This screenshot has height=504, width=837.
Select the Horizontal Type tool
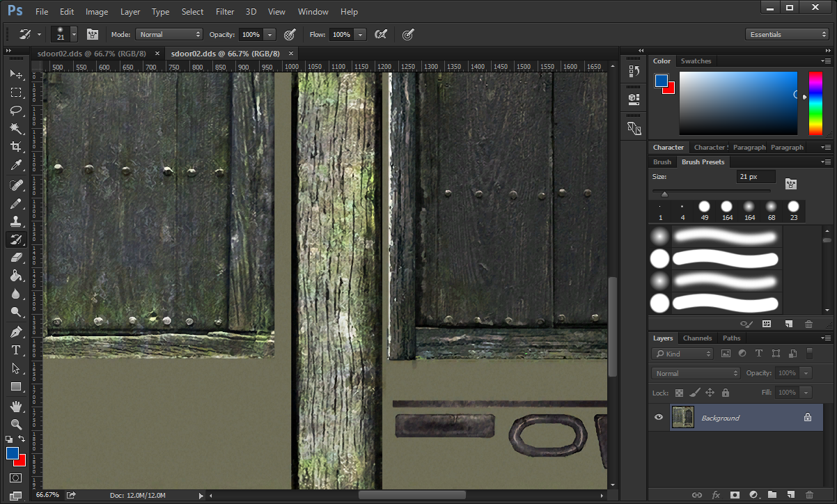pyautogui.click(x=16, y=349)
